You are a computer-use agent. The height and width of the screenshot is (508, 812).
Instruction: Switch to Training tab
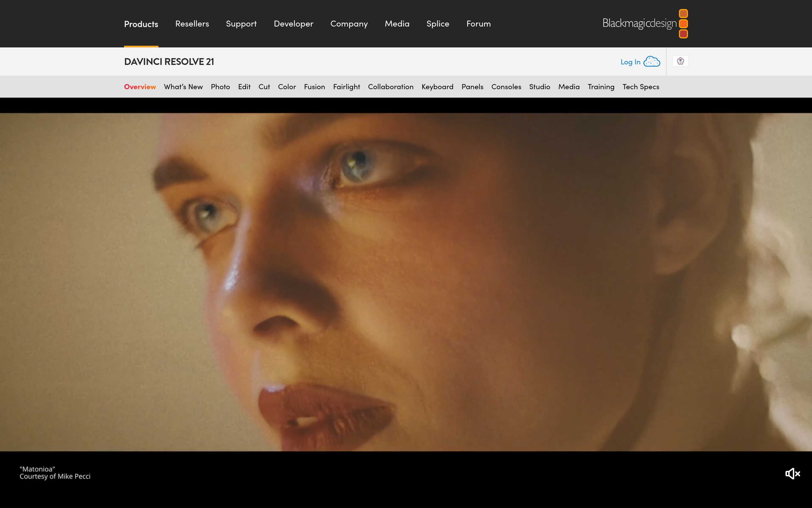pos(601,87)
